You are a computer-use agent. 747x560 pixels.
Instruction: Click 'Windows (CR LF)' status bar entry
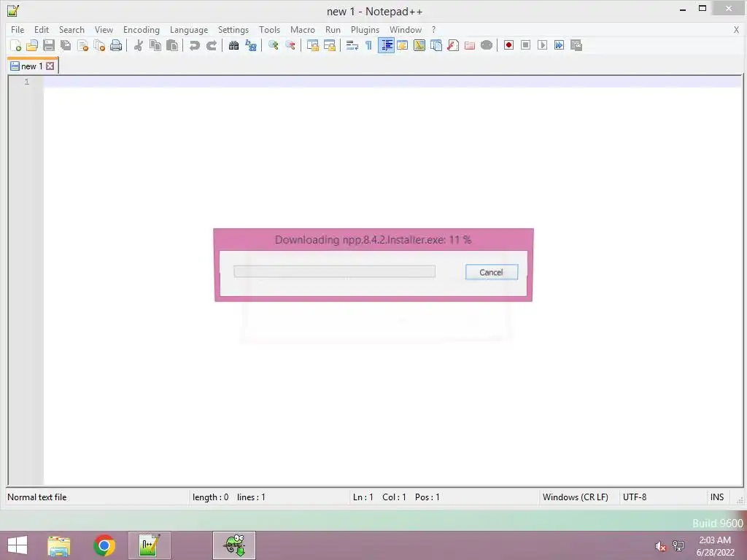point(575,497)
